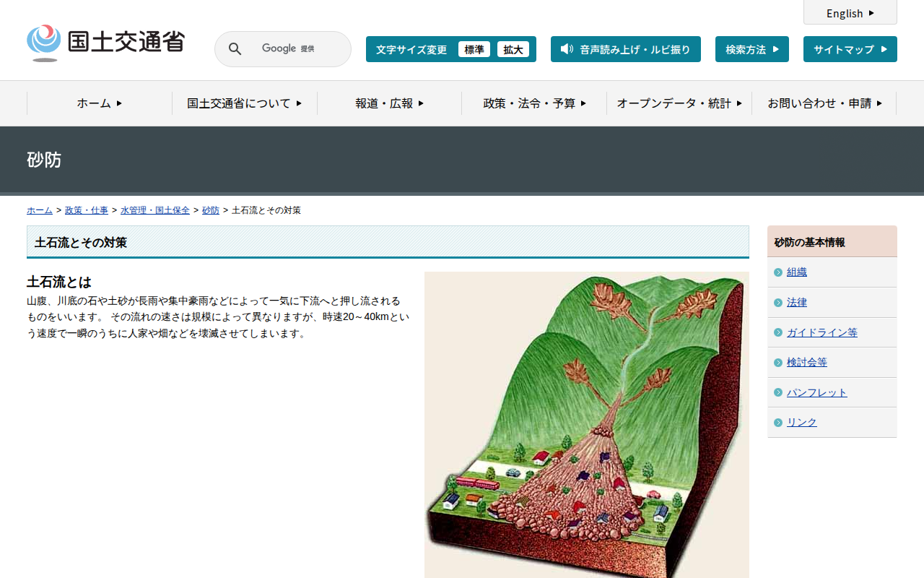Switch language to English
The width and height of the screenshot is (924, 578).
[x=850, y=13]
